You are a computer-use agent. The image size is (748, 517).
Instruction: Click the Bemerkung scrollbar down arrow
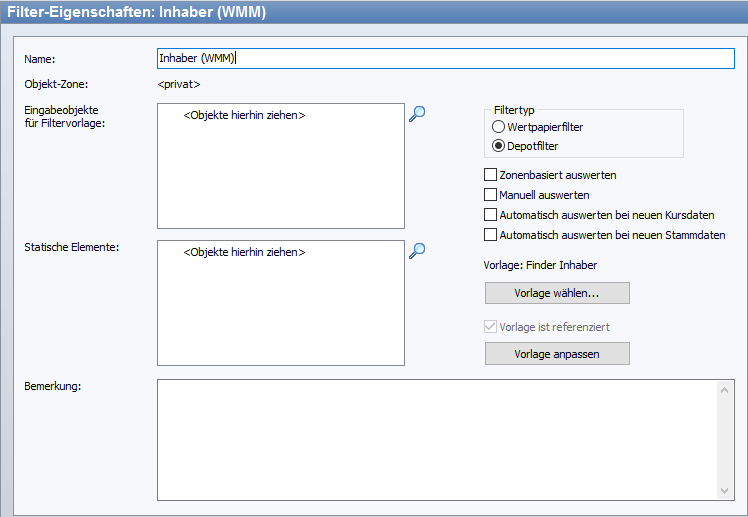point(726,489)
